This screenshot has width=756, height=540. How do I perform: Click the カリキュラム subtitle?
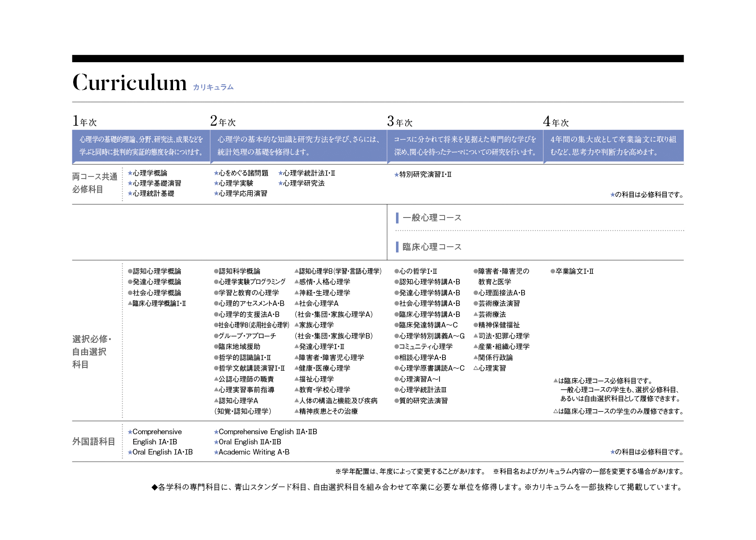(x=213, y=87)
